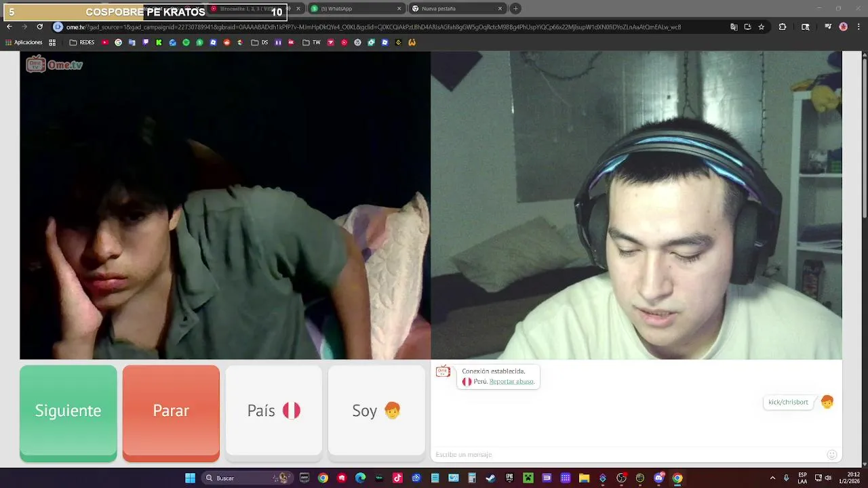Click the ESP LAA language indicator
868x488 pixels.
coord(803,478)
